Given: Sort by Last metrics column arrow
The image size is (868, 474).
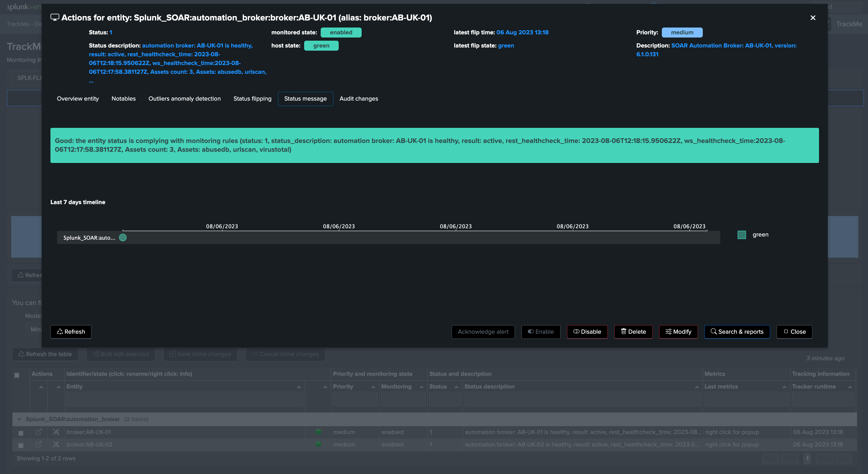Looking at the screenshot, I should [x=784, y=387].
